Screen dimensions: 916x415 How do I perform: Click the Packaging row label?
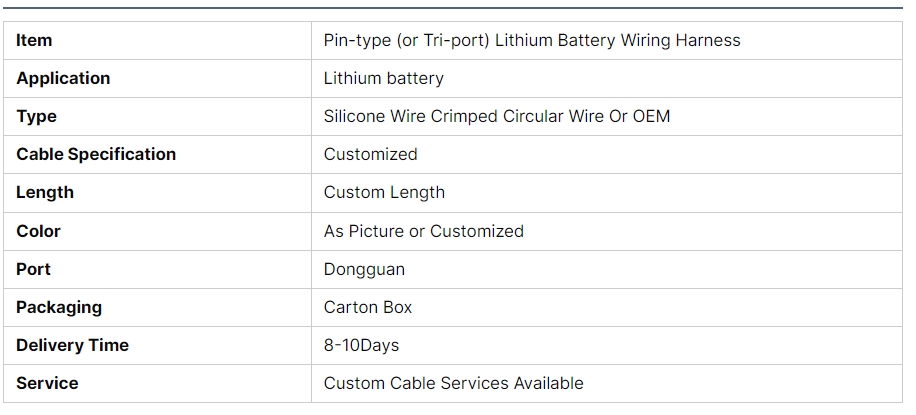[59, 307]
